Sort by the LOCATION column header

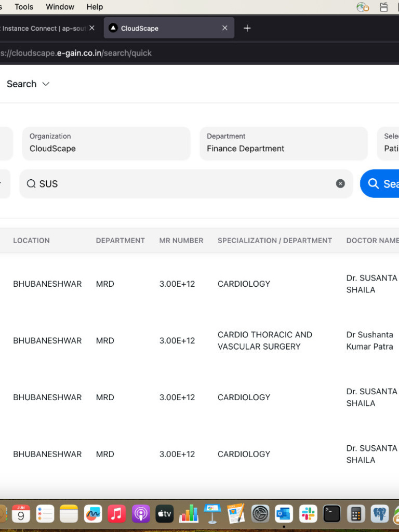coord(31,241)
